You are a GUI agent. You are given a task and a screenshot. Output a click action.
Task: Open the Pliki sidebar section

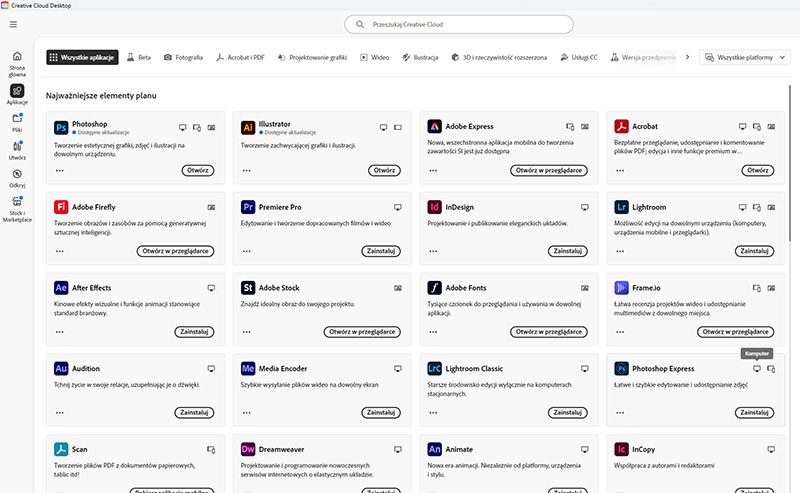pos(17,122)
